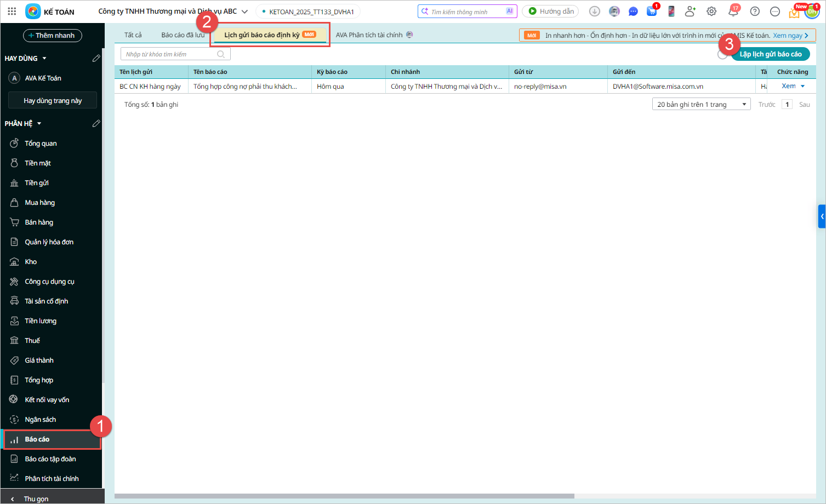The width and height of the screenshot is (826, 504).
Task: Click the add user icon
Action: (x=690, y=12)
